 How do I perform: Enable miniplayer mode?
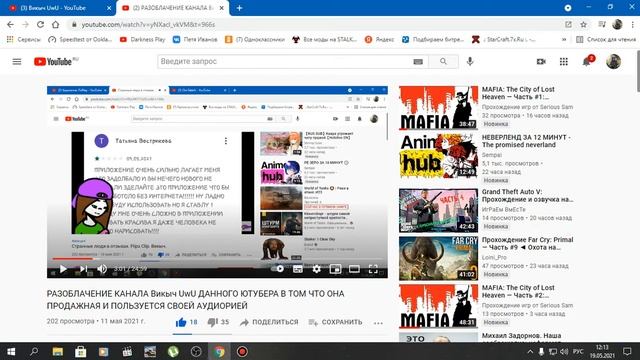click(336, 269)
